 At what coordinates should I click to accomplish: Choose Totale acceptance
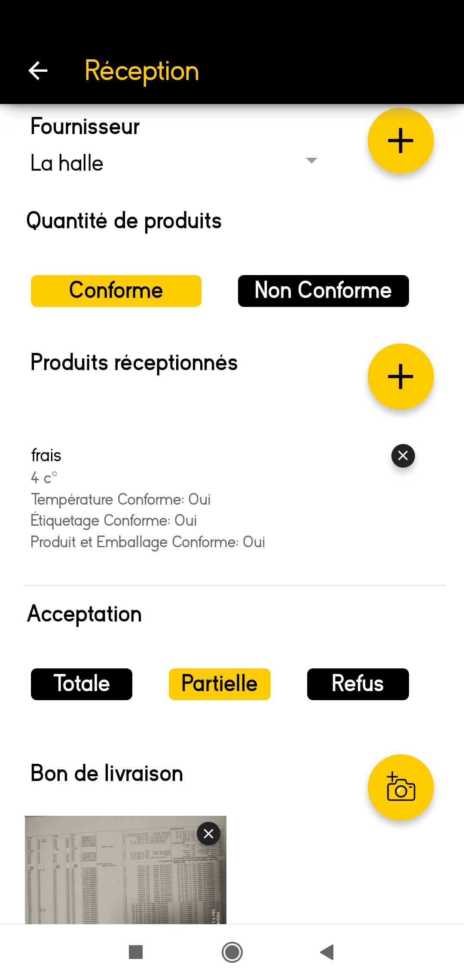point(82,684)
